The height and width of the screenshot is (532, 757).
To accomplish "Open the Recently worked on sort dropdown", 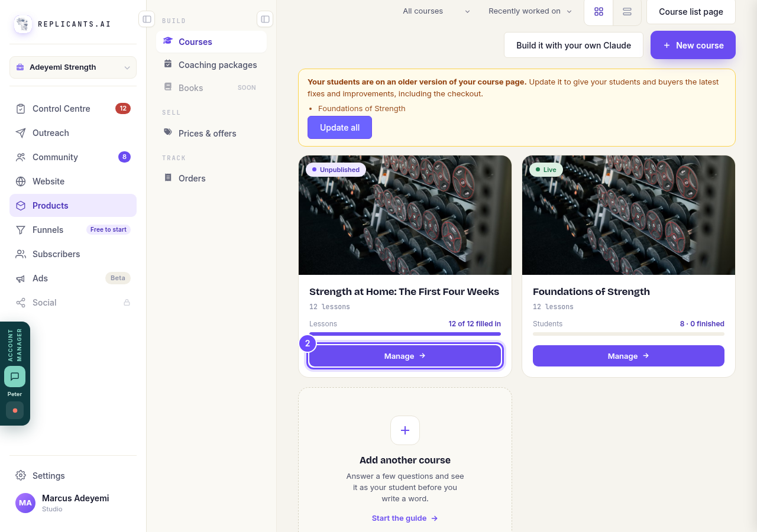I will tap(530, 11).
